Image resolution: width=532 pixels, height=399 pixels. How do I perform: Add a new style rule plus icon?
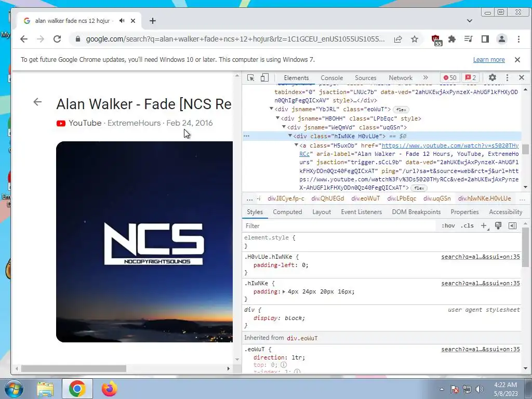[484, 226]
